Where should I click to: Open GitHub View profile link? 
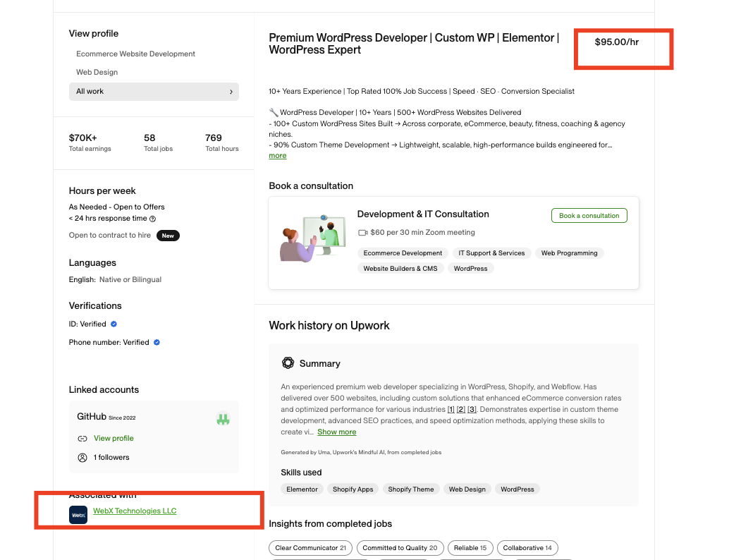pos(114,439)
